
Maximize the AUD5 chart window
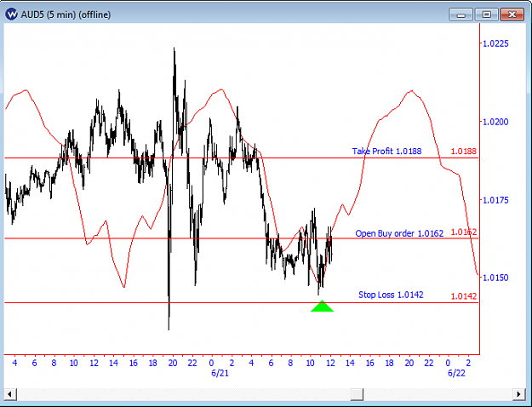(487, 14)
